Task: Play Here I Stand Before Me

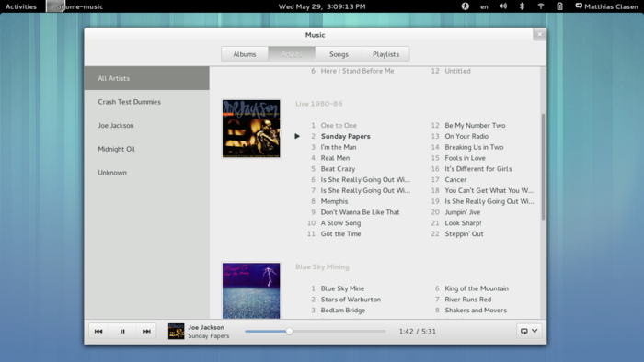Action: click(x=357, y=71)
